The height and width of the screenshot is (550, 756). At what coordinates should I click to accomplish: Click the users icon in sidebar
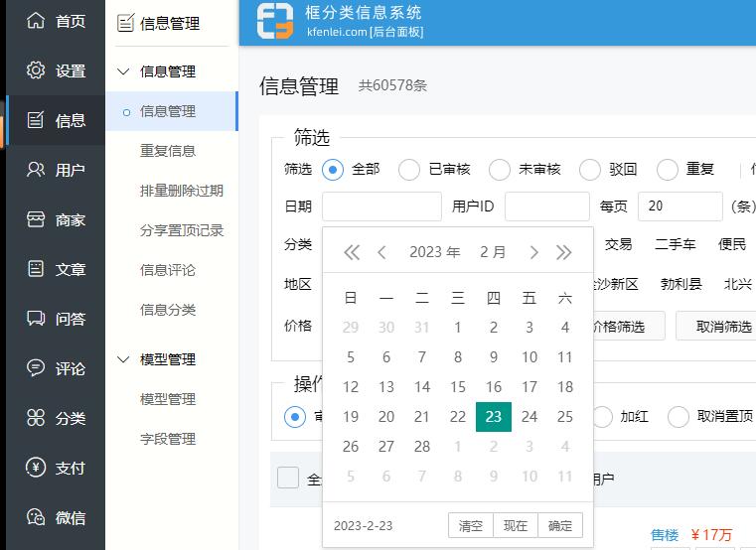[36, 170]
